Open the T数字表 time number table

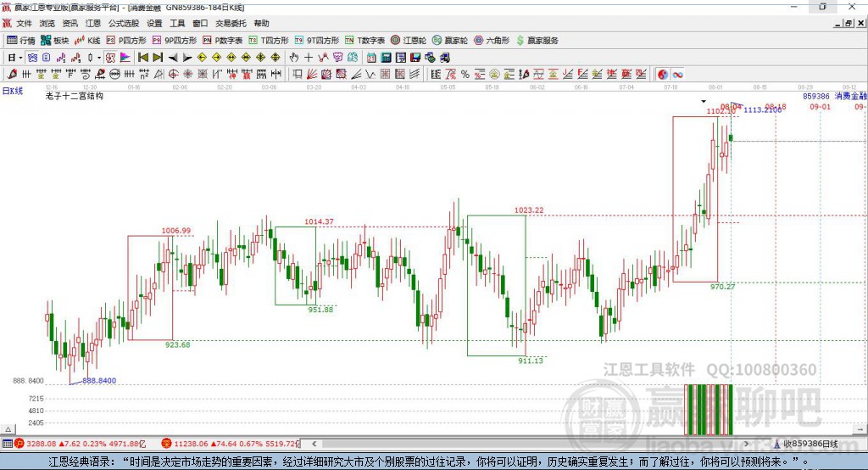click(x=364, y=41)
